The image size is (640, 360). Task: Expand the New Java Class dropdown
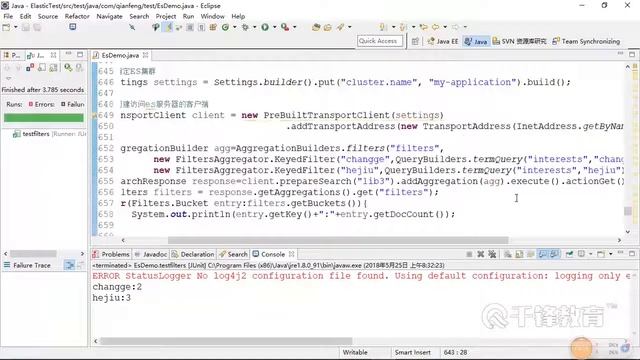point(235,27)
